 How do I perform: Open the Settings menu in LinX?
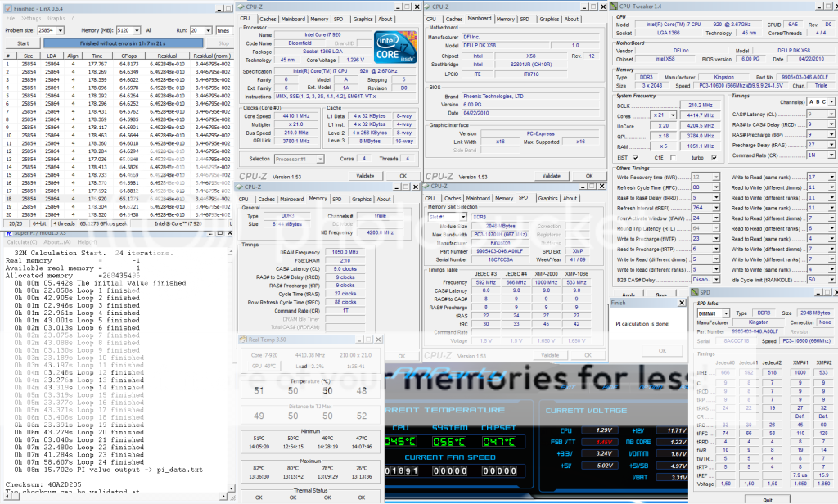click(x=33, y=17)
